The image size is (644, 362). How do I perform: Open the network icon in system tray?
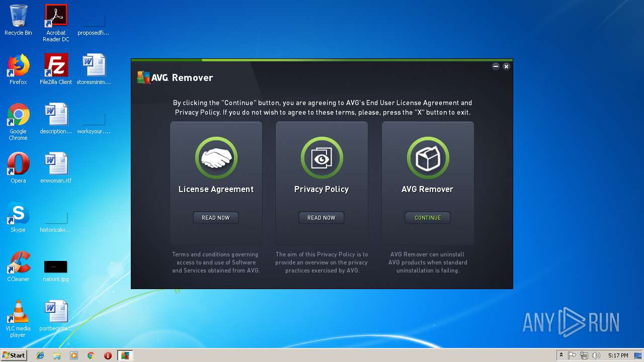584,355
